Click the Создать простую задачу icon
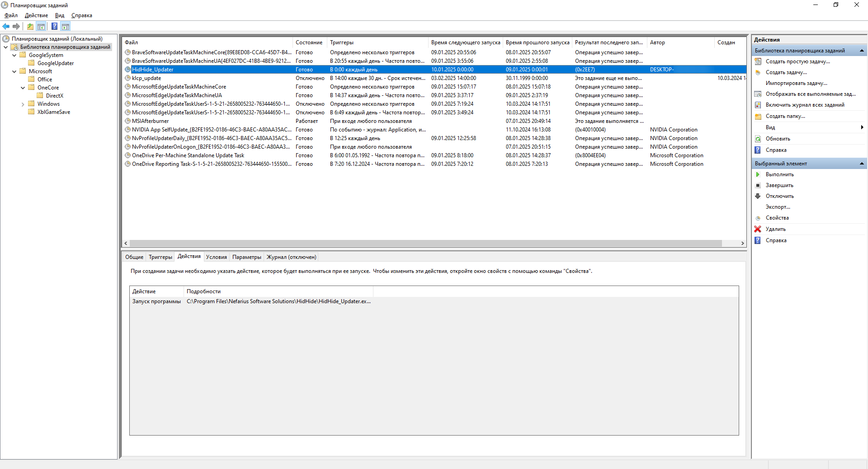Screen dimensions: 868x469 758,61
